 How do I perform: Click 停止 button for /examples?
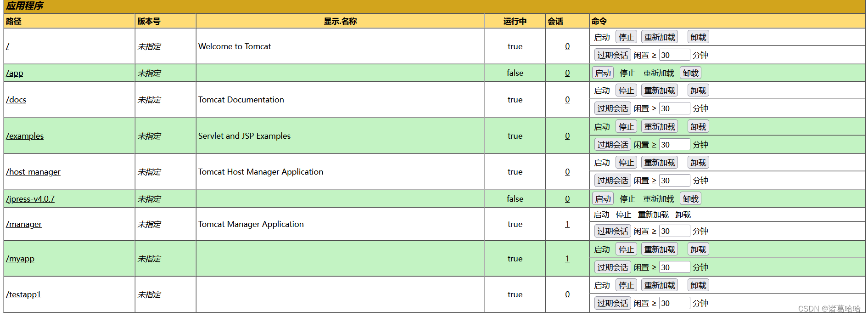[626, 127]
